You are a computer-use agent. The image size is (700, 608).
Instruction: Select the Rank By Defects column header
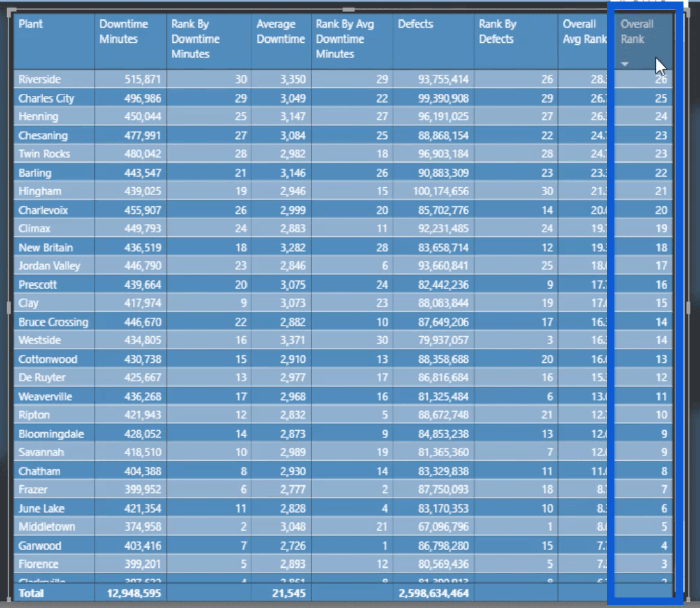(x=497, y=31)
